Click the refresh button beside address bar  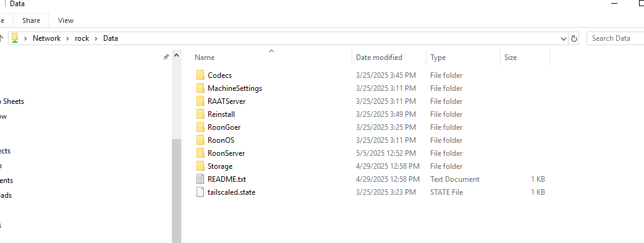coord(574,39)
